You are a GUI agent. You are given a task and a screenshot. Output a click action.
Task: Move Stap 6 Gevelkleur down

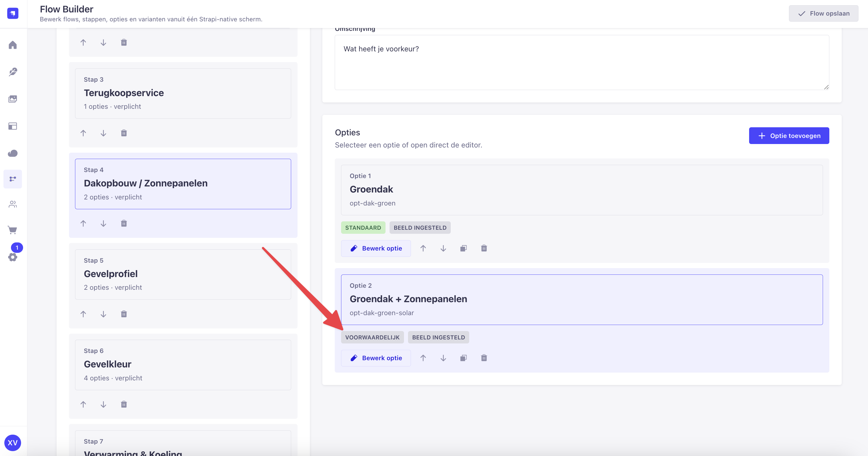(103, 404)
